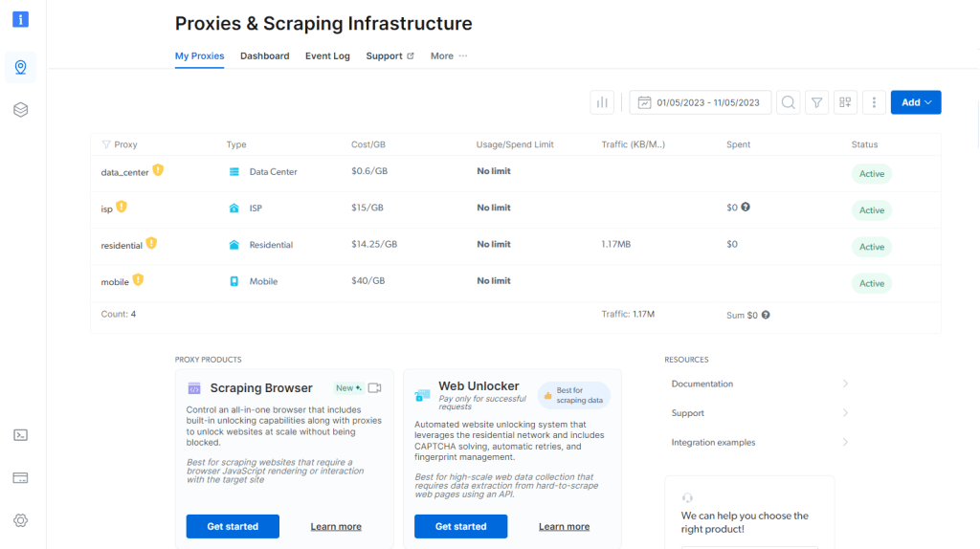Click the Mobile phone type icon
980x549 pixels.
pyautogui.click(x=234, y=282)
